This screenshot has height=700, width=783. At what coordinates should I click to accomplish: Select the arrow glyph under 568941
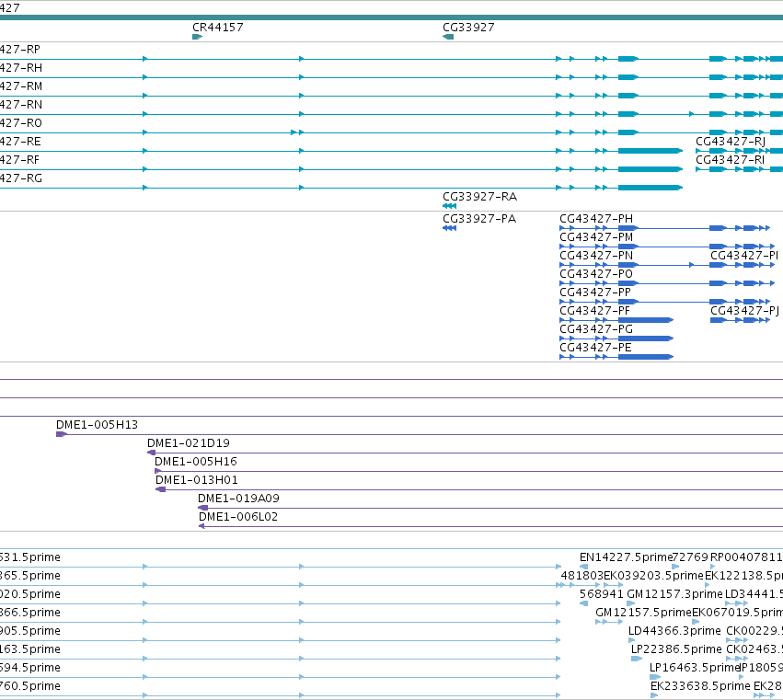click(x=583, y=603)
